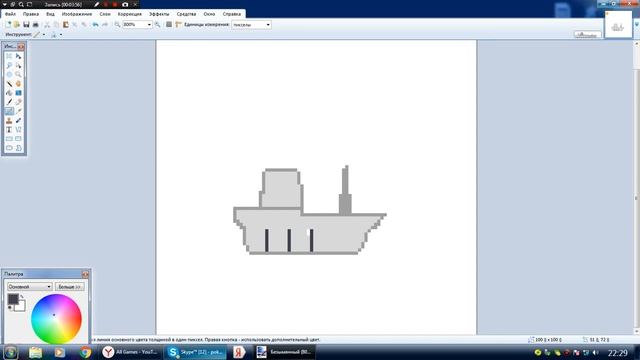Image resolution: width=640 pixels, height=360 pixels.
Task: Click the Paste clipboard icon
Action: click(65, 25)
